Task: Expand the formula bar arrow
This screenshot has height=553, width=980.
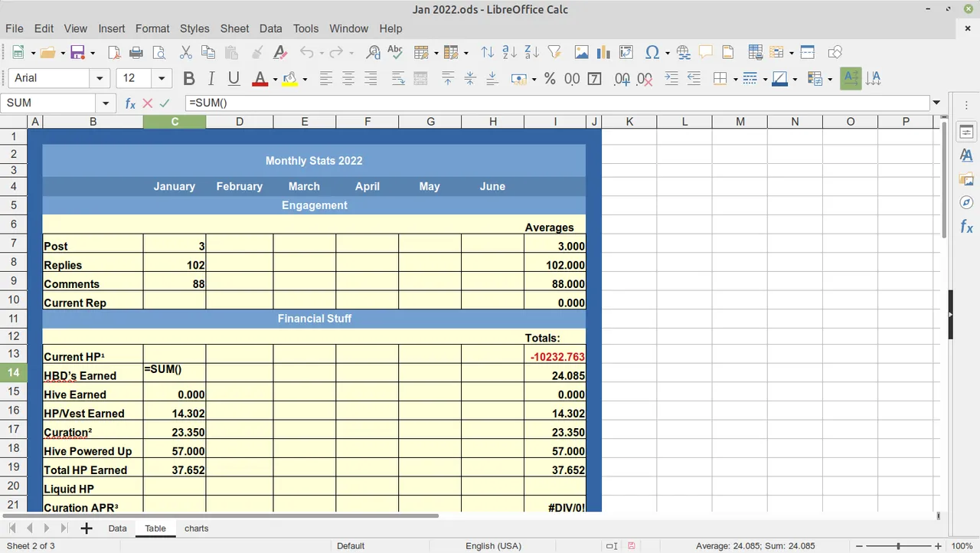Action: (x=936, y=103)
